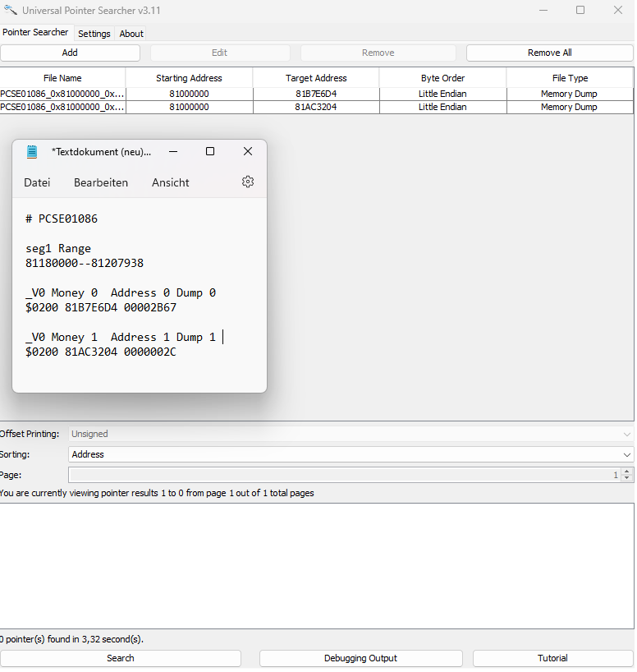The width and height of the screenshot is (637, 672).
Task: Click the Notepad app icon in its title bar
Action: click(32, 152)
